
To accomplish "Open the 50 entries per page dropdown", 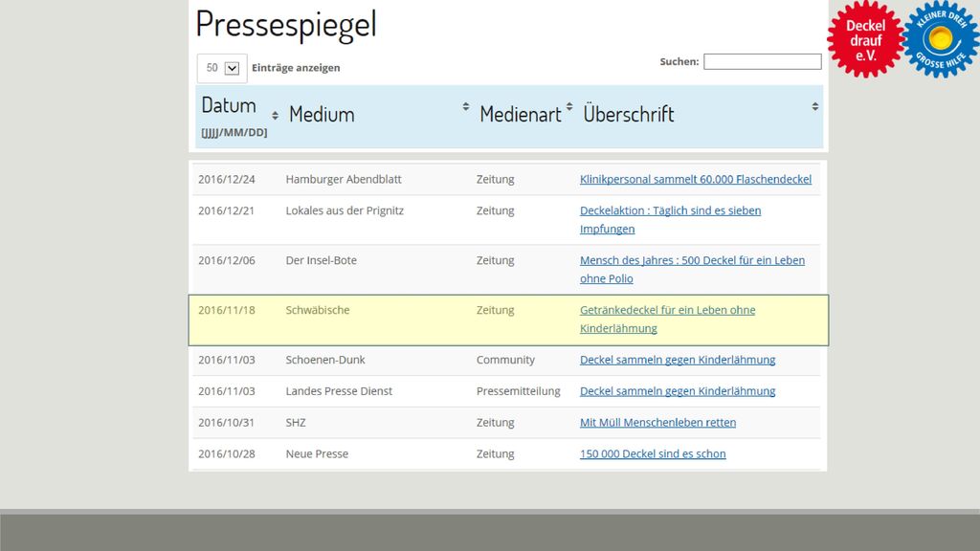I will pos(222,68).
